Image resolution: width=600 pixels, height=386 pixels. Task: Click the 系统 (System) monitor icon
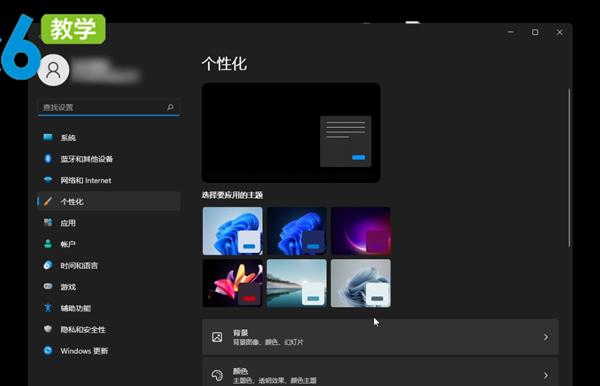point(48,137)
